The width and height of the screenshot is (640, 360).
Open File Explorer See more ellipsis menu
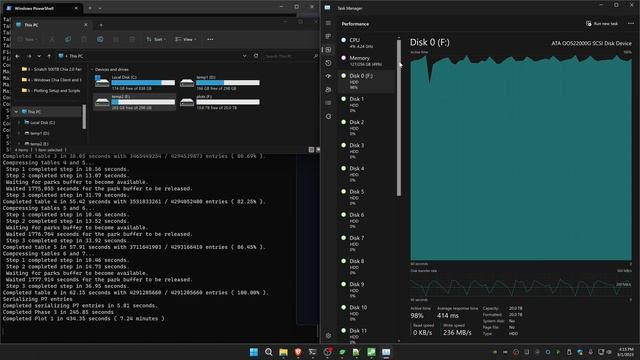click(210, 39)
